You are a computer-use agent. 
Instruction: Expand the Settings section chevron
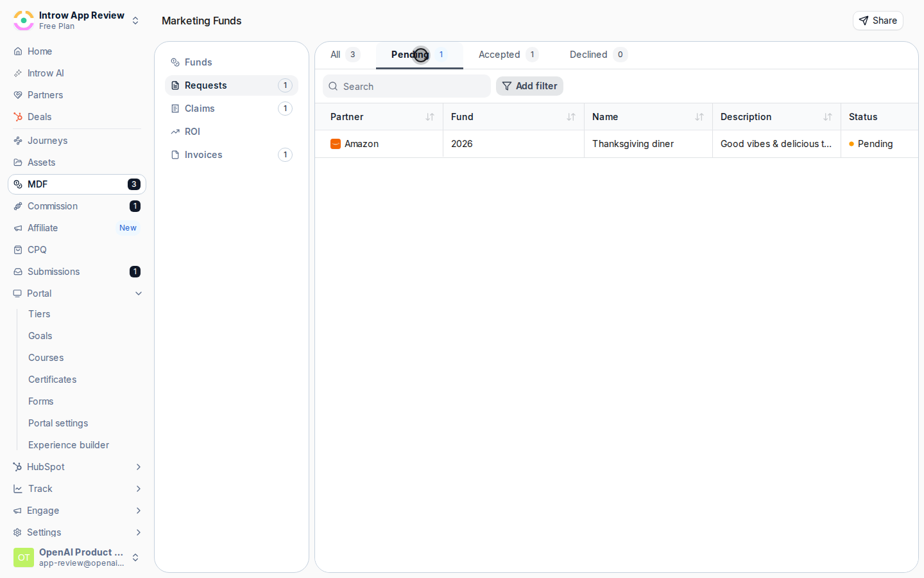pyautogui.click(x=139, y=532)
